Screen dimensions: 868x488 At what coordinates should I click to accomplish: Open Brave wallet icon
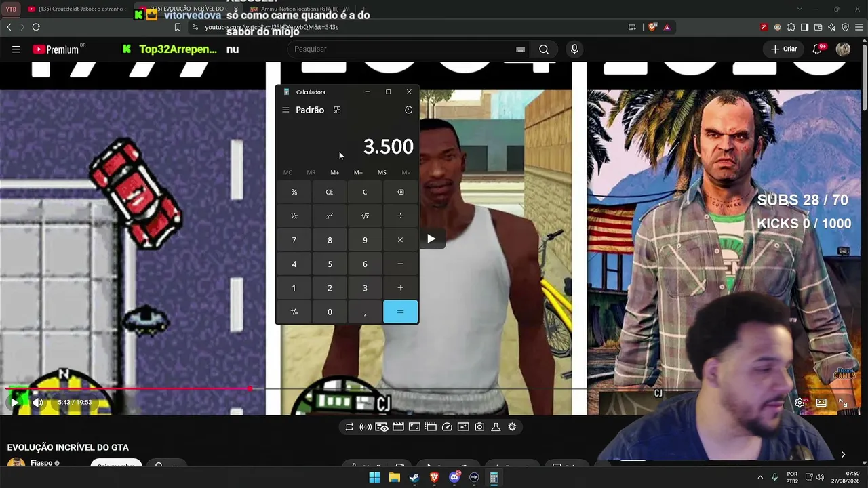tap(818, 27)
